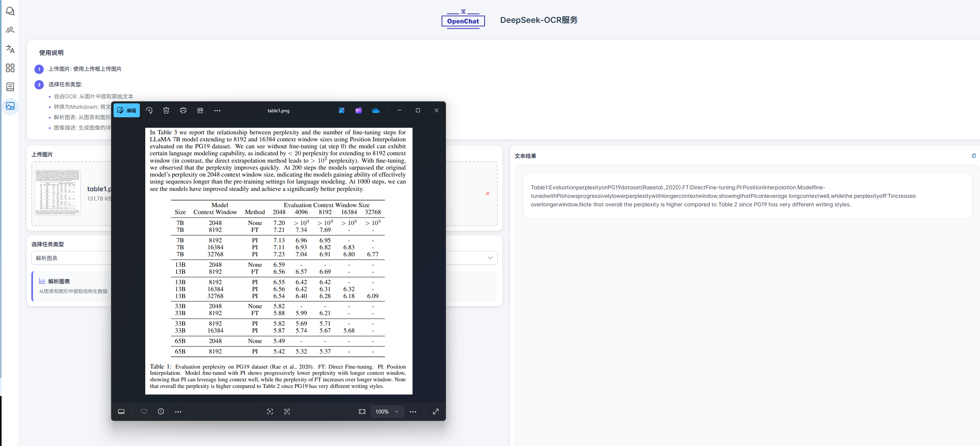980x446 pixels.
Task: Toggle the filmstrip view in Photos
Action: [x=121, y=412]
